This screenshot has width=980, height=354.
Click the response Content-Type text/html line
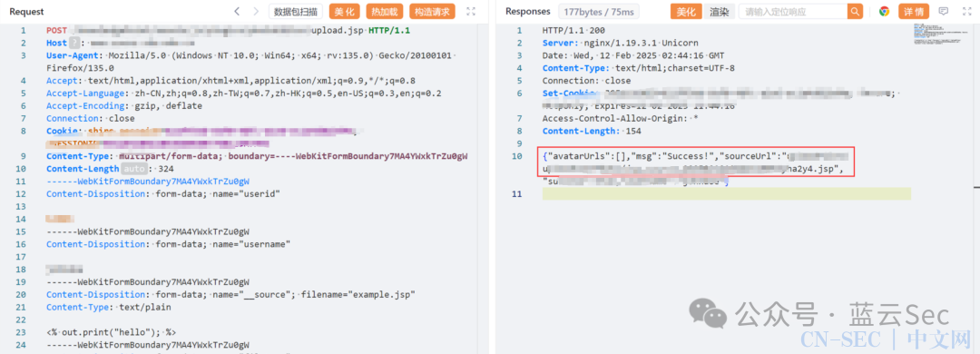click(638, 68)
